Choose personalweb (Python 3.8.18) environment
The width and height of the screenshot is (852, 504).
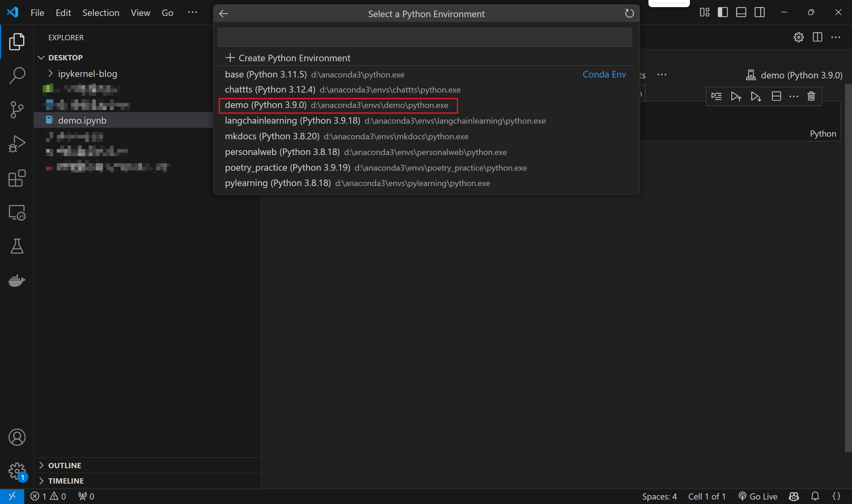point(427,152)
